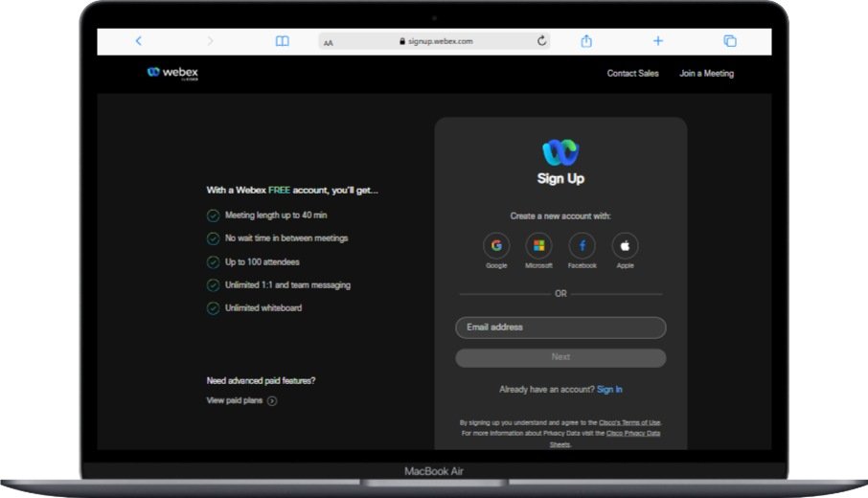The width and height of the screenshot is (868, 498).
Task: Go back with Safari back arrow
Action: coord(138,41)
